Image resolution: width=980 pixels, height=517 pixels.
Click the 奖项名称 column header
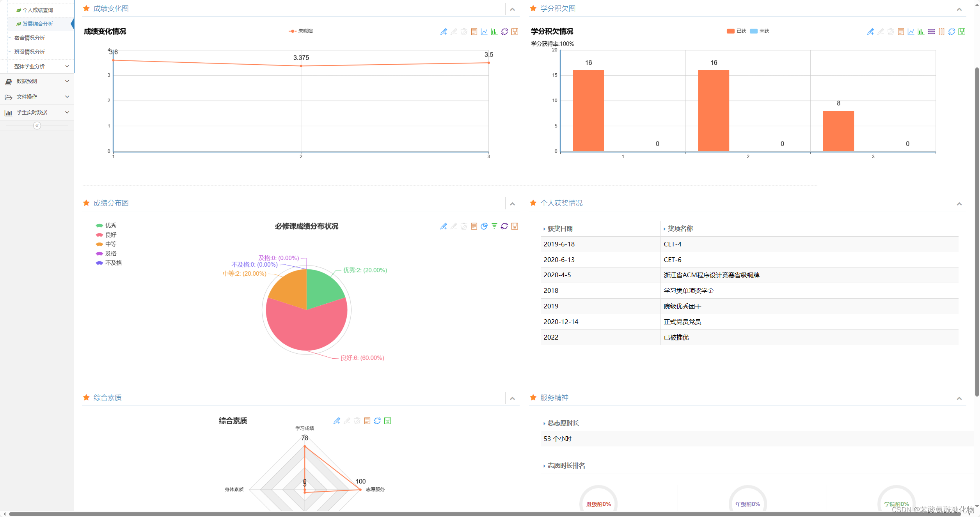(x=680, y=229)
